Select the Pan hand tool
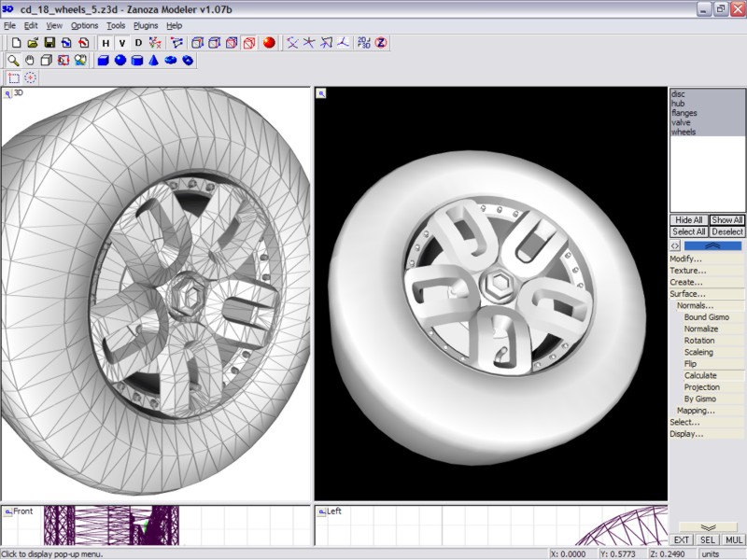The image size is (747, 560). point(30,61)
